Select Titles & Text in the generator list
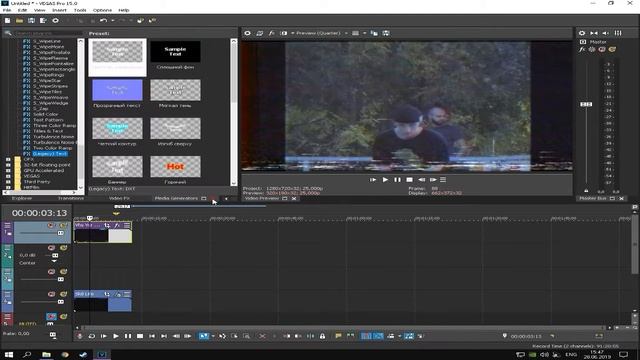The image size is (640, 360). point(48,131)
